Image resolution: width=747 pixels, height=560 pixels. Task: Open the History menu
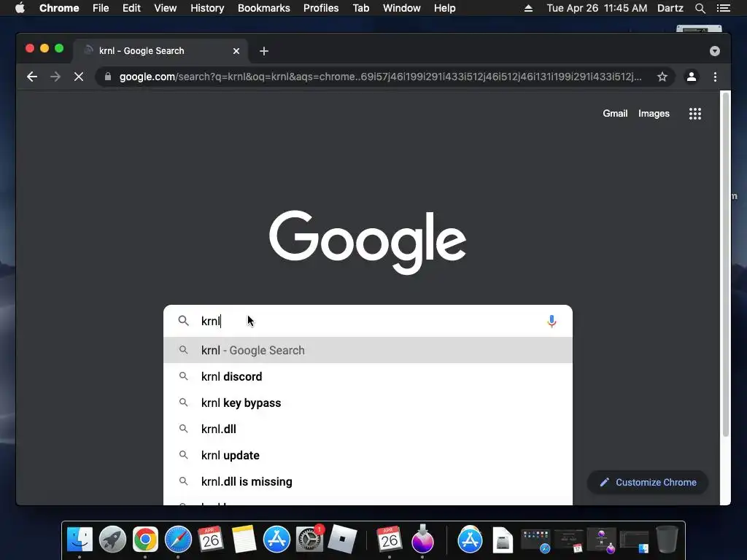click(207, 8)
